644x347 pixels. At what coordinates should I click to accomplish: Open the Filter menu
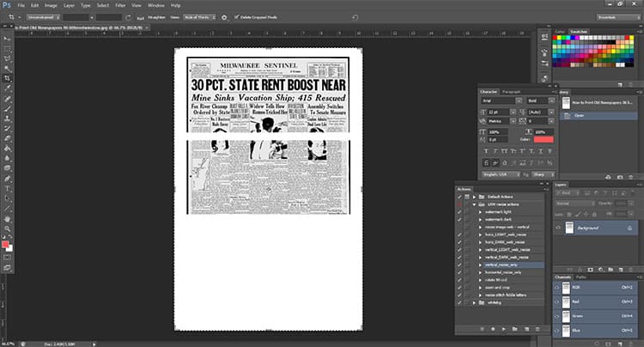pyautogui.click(x=120, y=5)
